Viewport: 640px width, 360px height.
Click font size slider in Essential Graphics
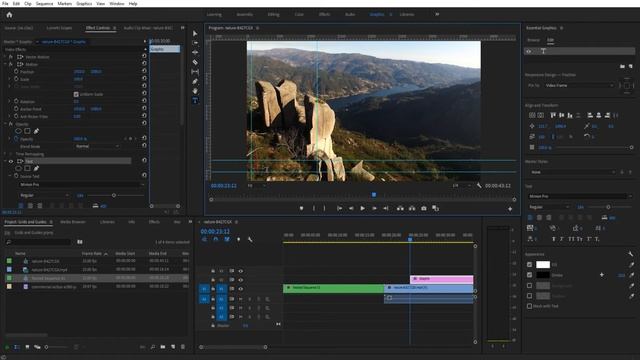click(608, 207)
